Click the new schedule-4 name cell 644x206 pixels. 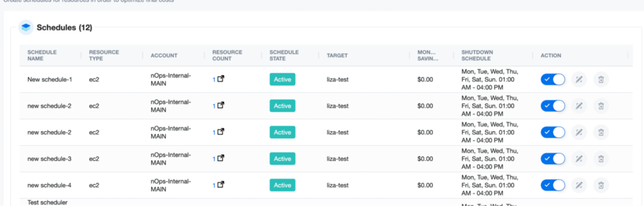[49, 185]
